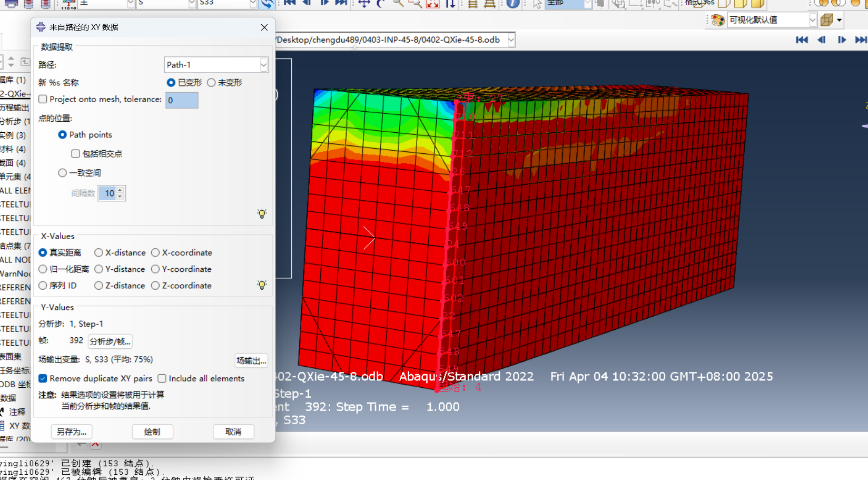Select 表面集 in model tree
Viewport: 868px width, 480px height.
[x=11, y=357]
